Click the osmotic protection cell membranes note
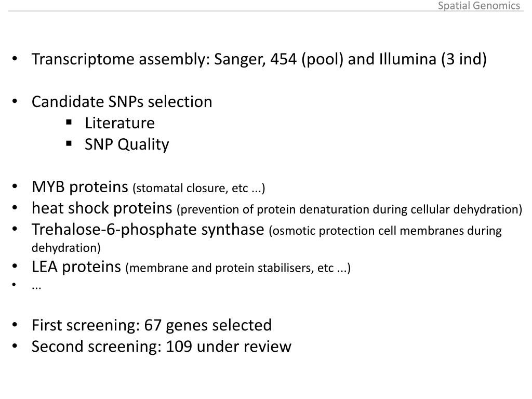 [x=385, y=231]
